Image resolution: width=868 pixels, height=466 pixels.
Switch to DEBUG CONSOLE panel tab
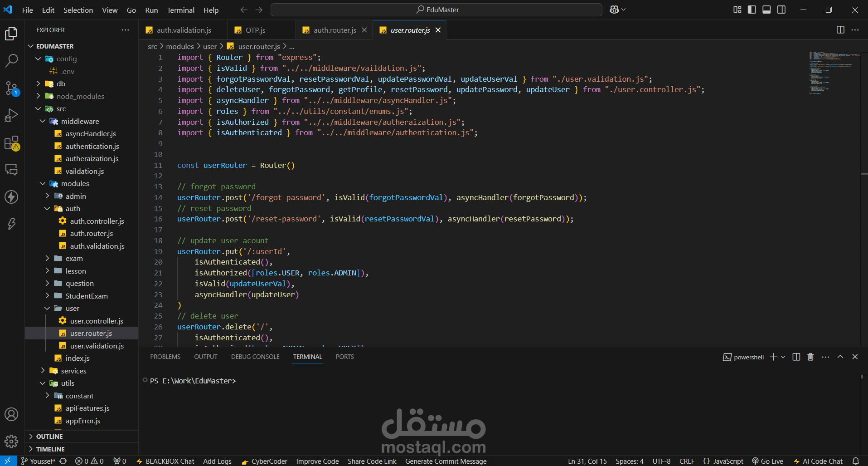(x=255, y=357)
